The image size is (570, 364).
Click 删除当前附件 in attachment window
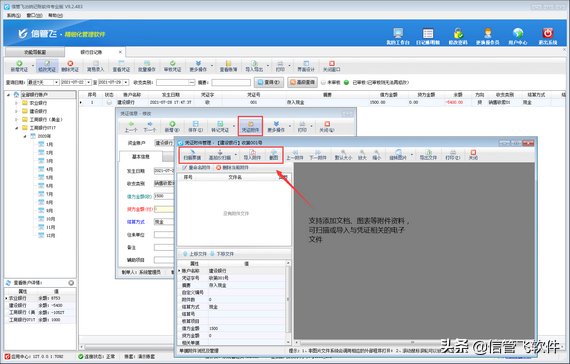pyautogui.click(x=232, y=168)
